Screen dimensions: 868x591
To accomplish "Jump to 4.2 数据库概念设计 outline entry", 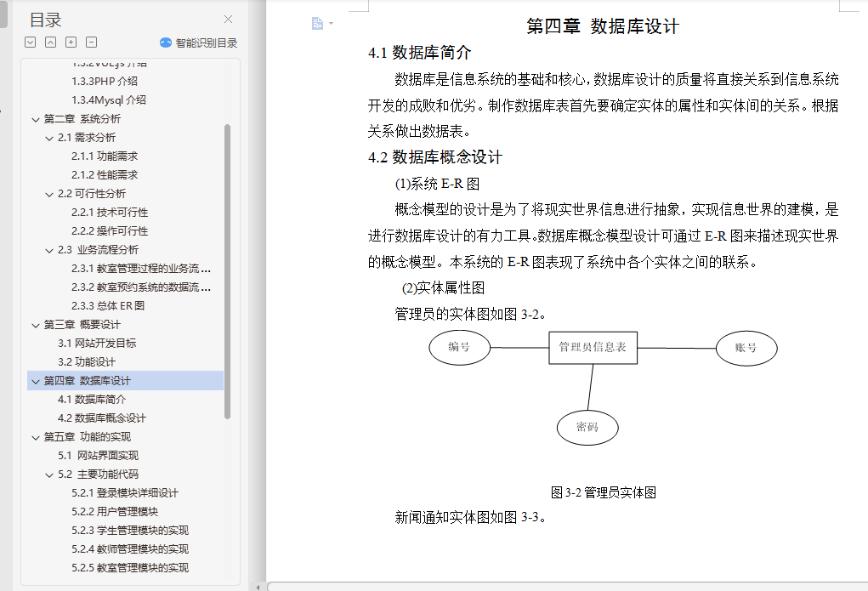I will [102, 418].
